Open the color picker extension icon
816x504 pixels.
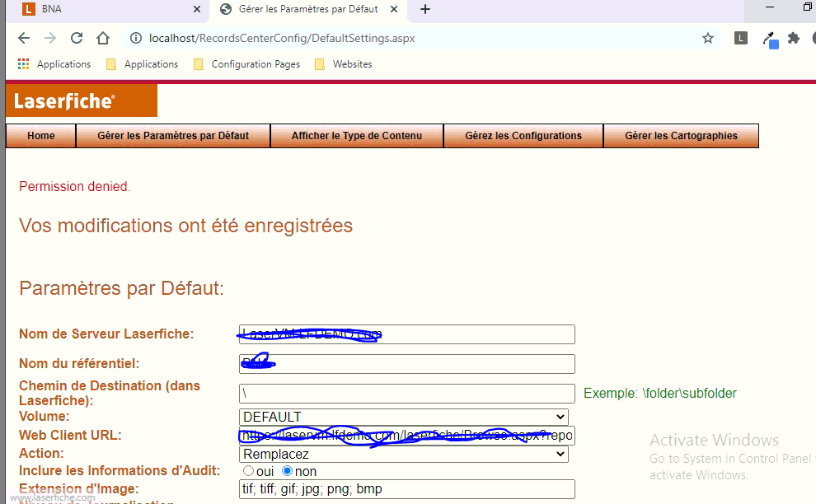click(770, 39)
